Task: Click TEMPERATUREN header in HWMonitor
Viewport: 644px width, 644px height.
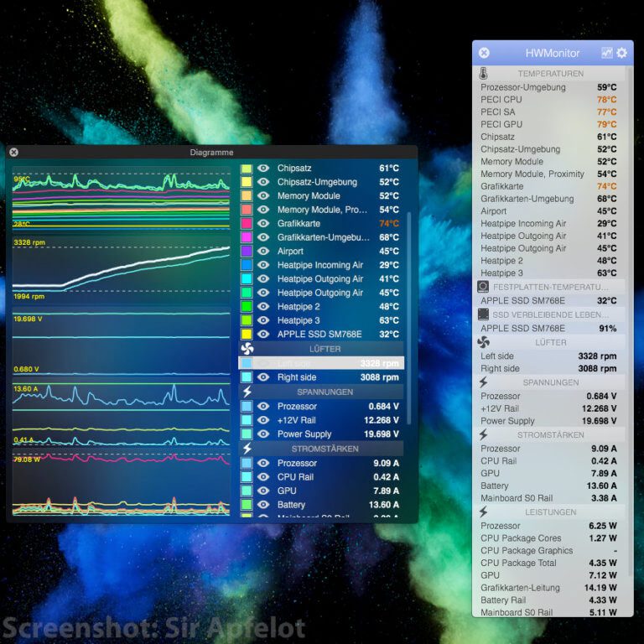Action: coord(550,74)
